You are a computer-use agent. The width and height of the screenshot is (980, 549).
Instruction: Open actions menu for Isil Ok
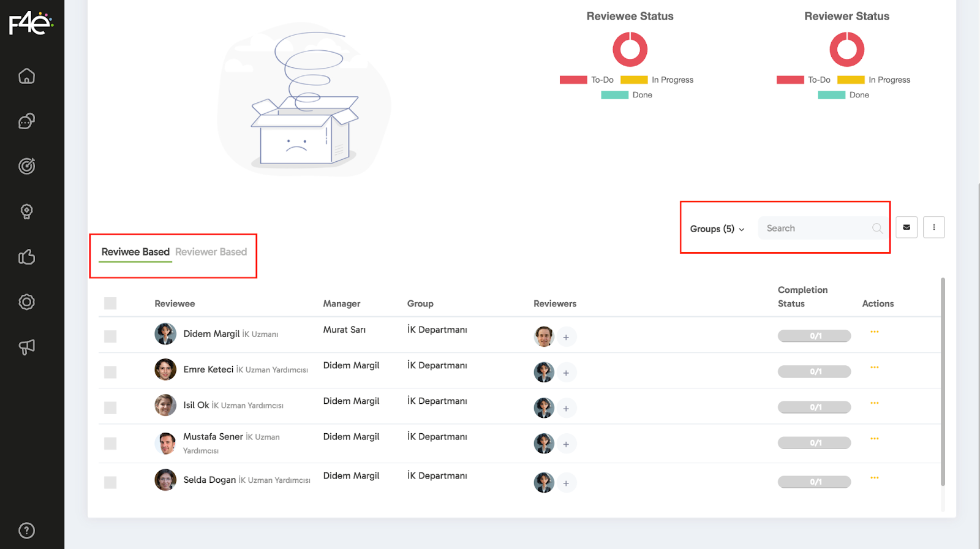(x=874, y=403)
